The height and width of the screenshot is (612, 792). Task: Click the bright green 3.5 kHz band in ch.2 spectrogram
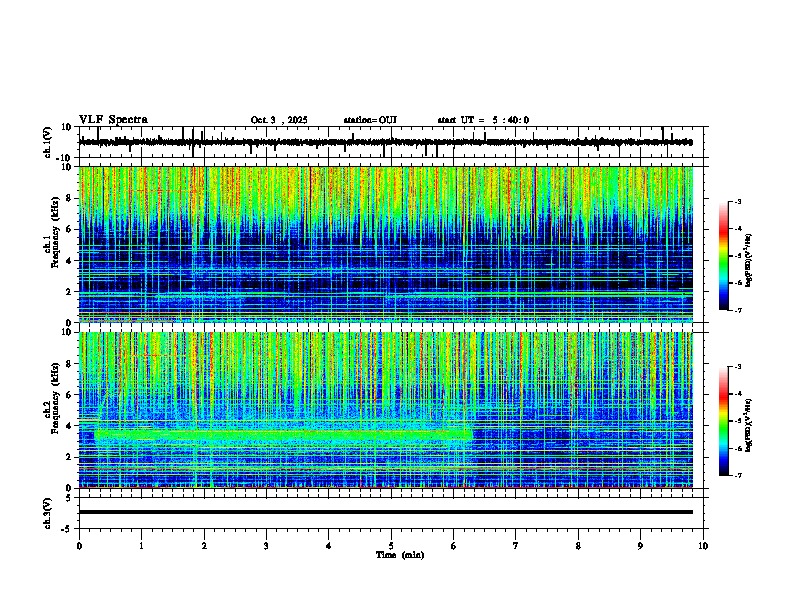click(283, 434)
